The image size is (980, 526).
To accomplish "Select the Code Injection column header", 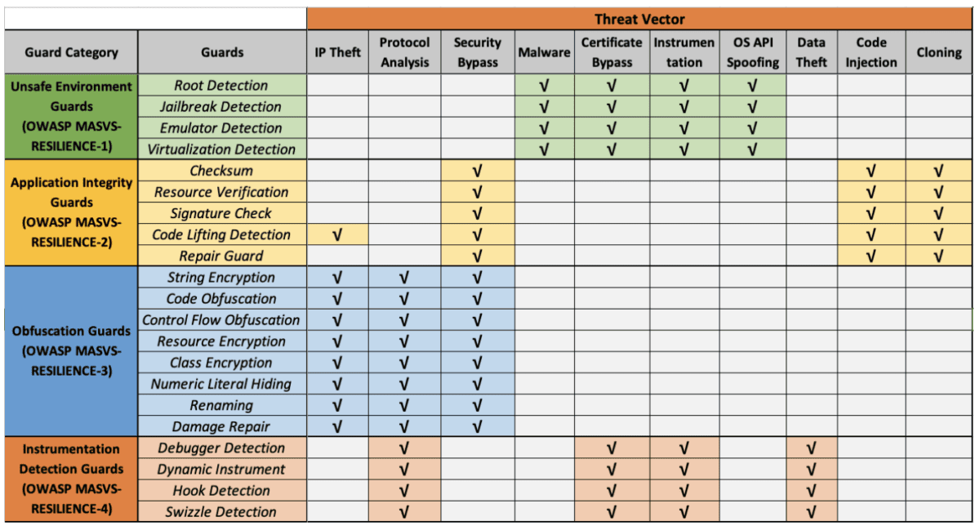I will click(871, 52).
